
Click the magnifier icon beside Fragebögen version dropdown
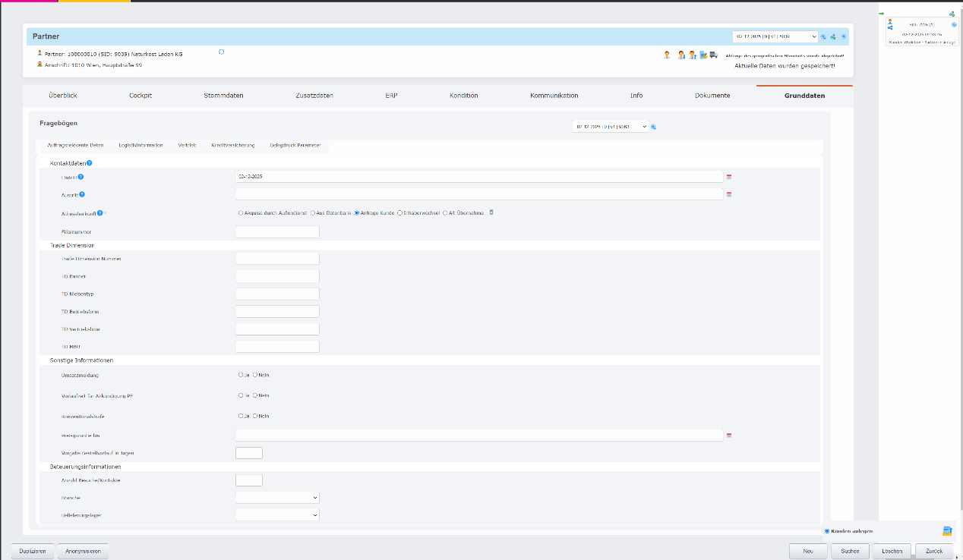tap(653, 127)
